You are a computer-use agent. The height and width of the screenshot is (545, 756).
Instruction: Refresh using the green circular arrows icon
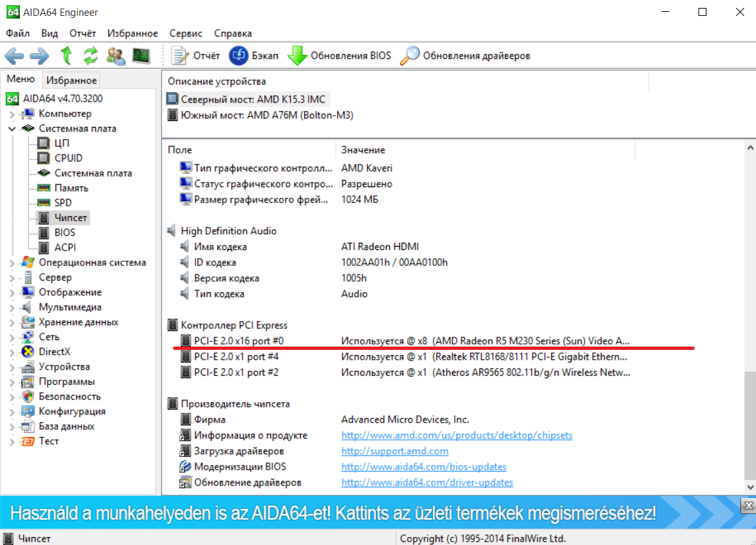[x=91, y=56]
